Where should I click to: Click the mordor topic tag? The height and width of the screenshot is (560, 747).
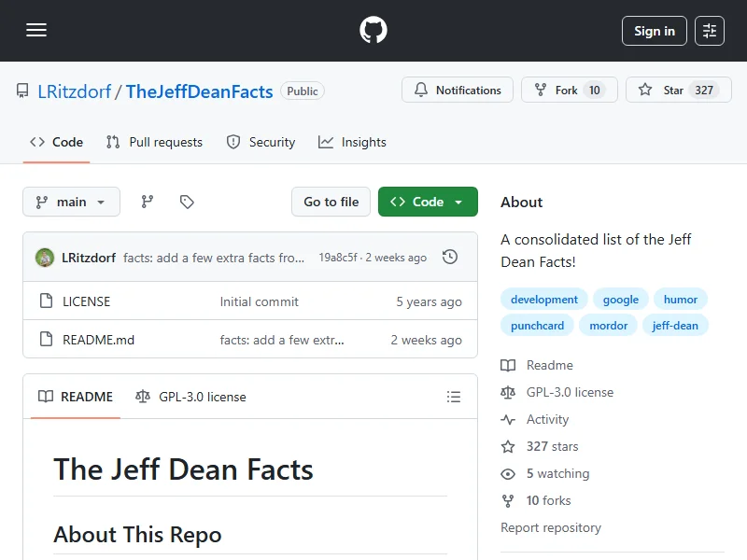[x=608, y=326]
